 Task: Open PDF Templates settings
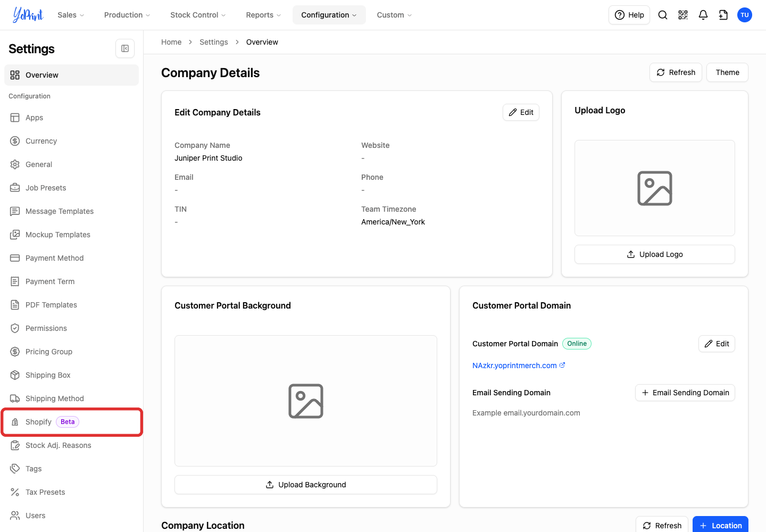coord(71,305)
